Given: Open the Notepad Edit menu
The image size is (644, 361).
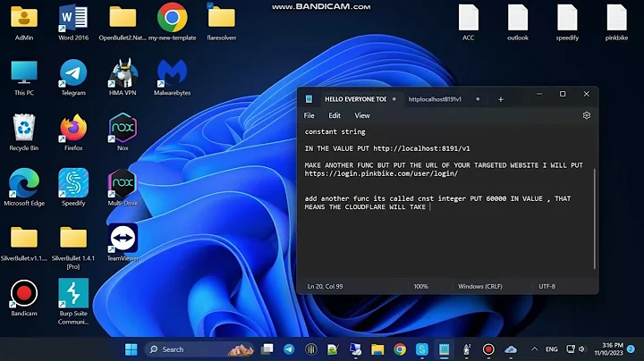Looking at the screenshot, I should pyautogui.click(x=335, y=115).
